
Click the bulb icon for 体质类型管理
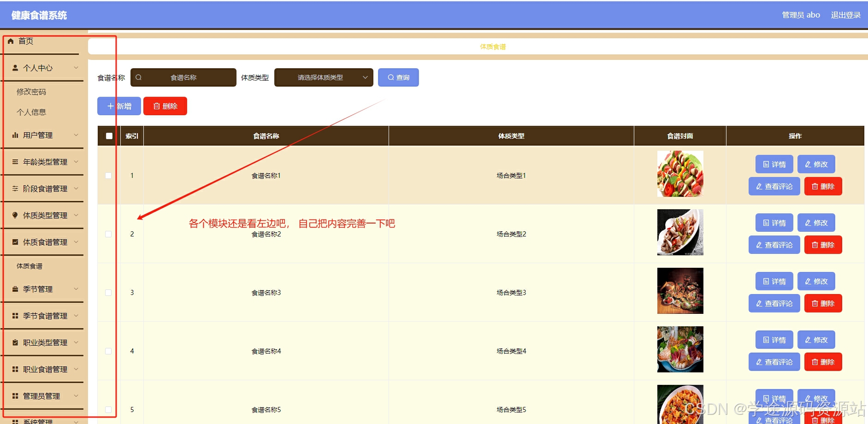point(15,215)
